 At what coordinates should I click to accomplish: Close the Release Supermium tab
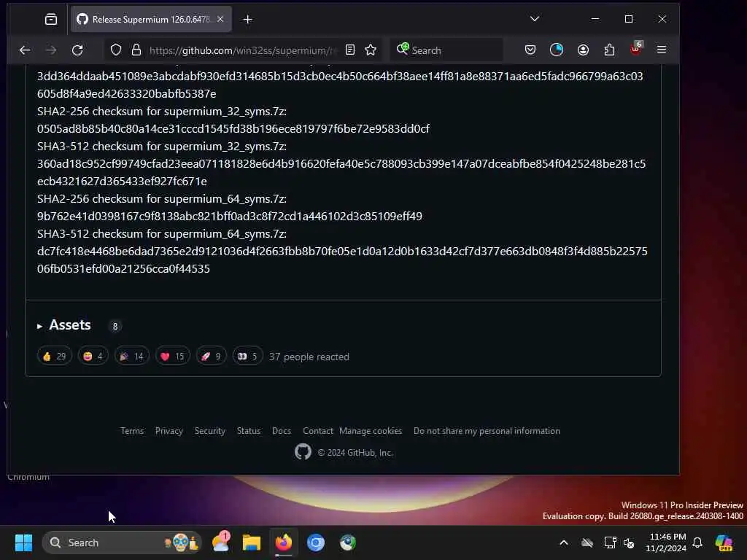(220, 20)
